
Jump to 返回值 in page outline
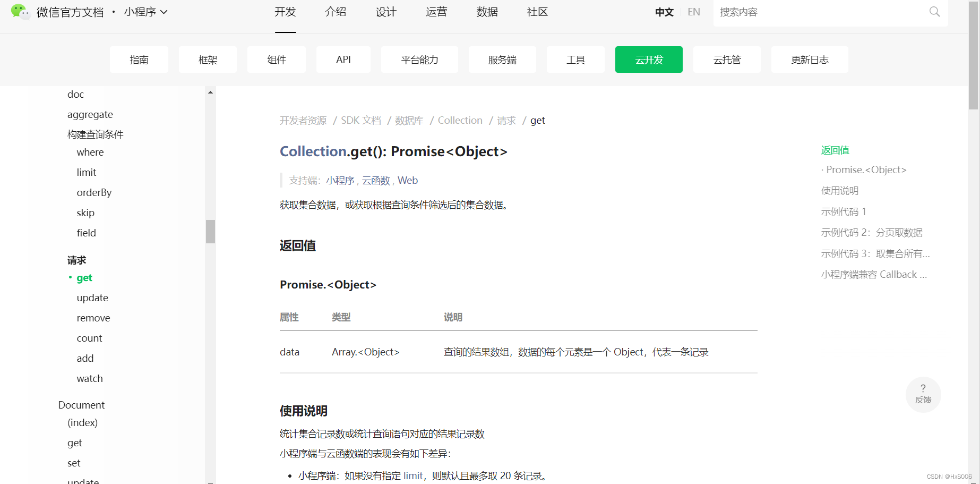click(835, 150)
